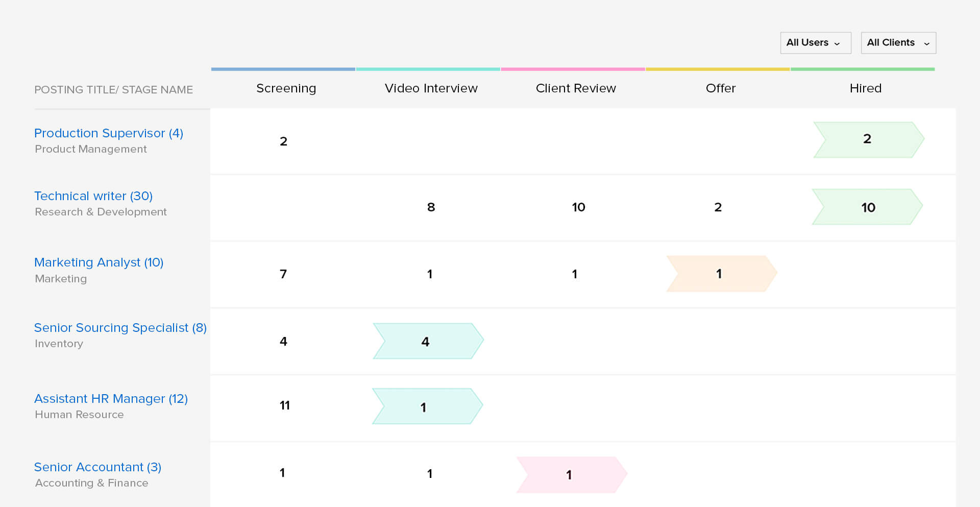Select the Offer column header
This screenshot has height=507, width=980.
coord(721,88)
